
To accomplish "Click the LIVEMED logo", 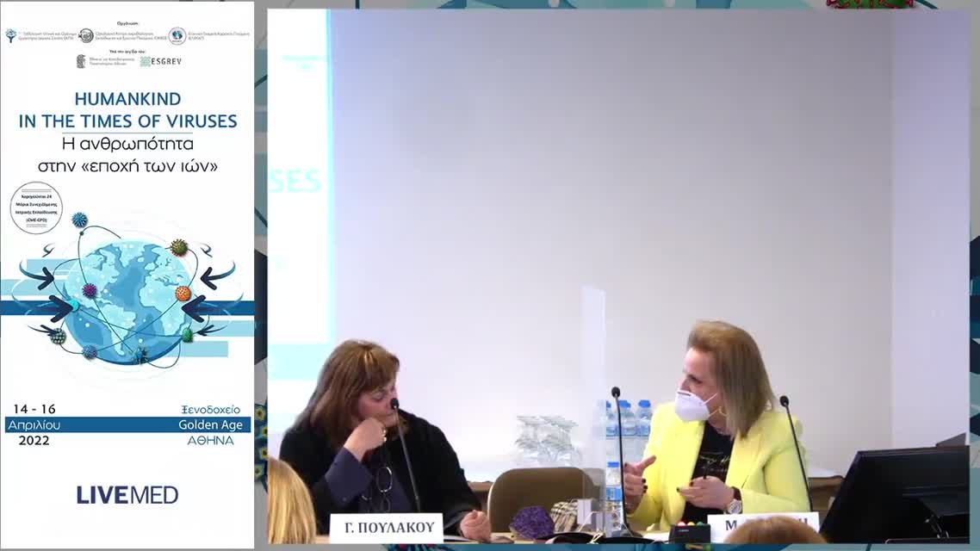I will coord(127,495).
